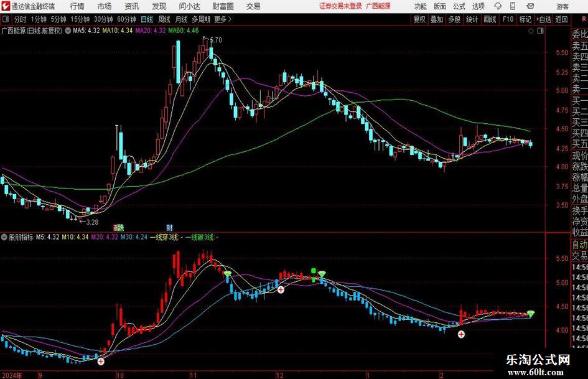Open the 资讯 menu
The image size is (588, 379).
coord(132,6)
